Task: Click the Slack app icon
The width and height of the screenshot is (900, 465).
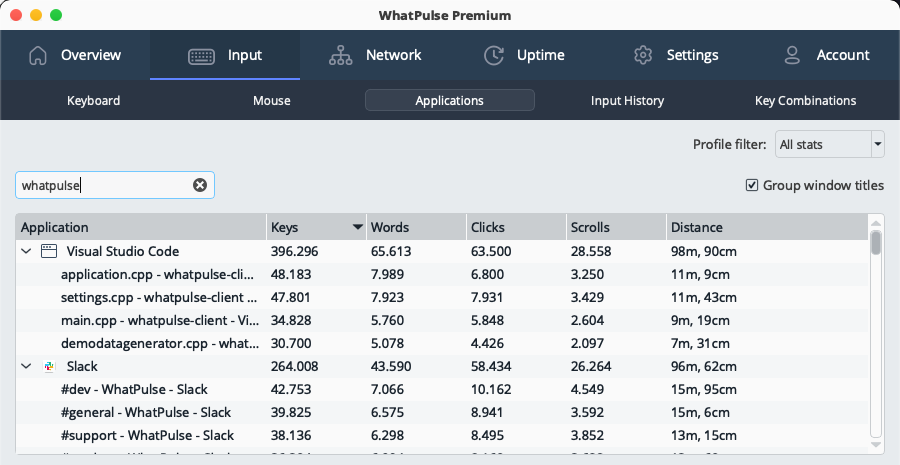Action: tap(49, 366)
